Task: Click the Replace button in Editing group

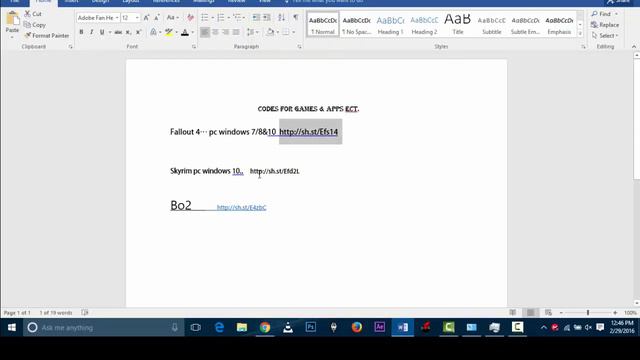Action: (605, 25)
